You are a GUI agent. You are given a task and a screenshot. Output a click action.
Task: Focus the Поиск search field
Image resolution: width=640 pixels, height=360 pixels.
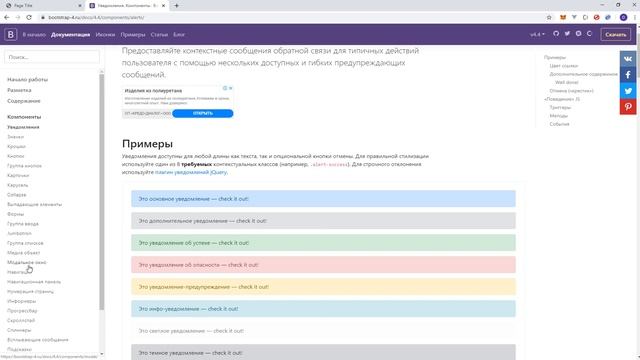point(52,57)
